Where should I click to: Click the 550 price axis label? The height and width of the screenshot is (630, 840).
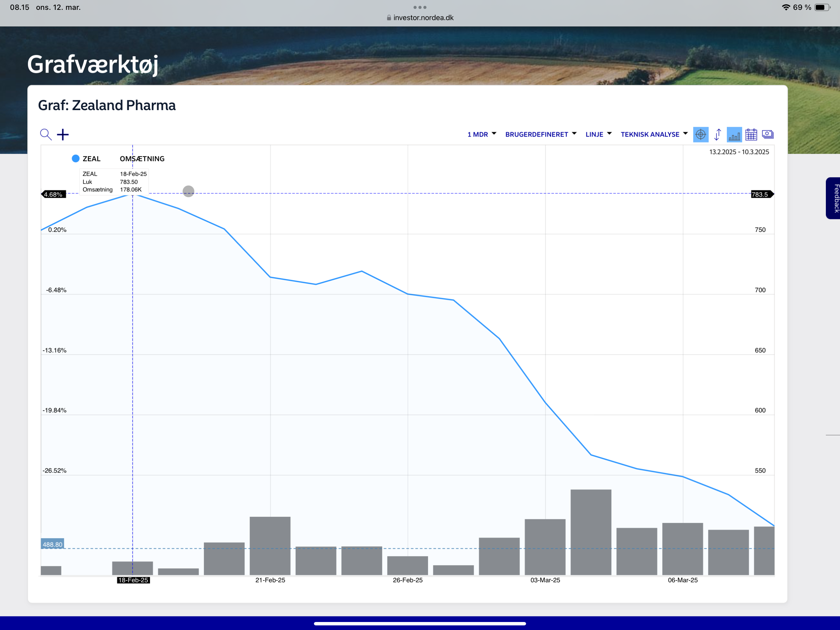pyautogui.click(x=760, y=471)
